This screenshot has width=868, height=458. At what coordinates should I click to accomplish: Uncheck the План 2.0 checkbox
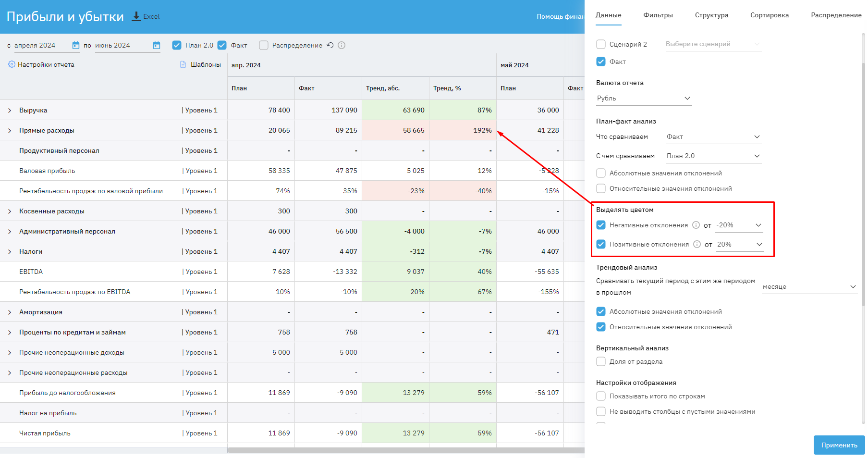pos(177,45)
